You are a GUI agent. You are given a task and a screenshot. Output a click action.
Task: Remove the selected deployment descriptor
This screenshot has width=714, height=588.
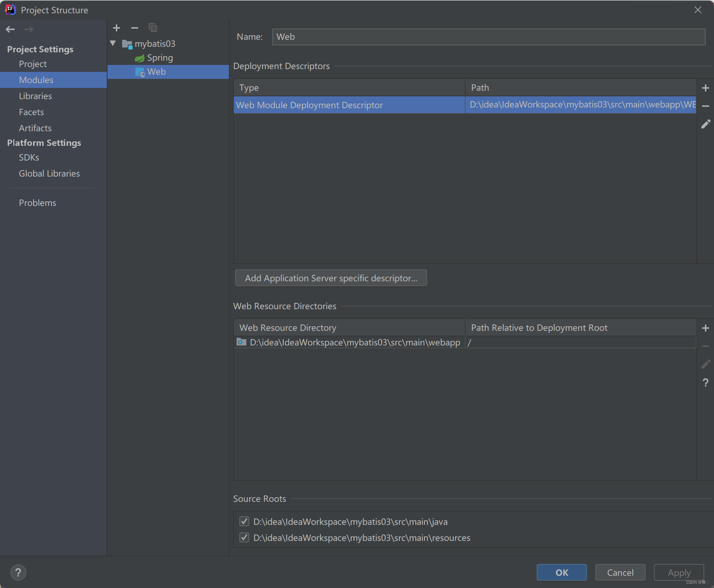[x=705, y=106]
